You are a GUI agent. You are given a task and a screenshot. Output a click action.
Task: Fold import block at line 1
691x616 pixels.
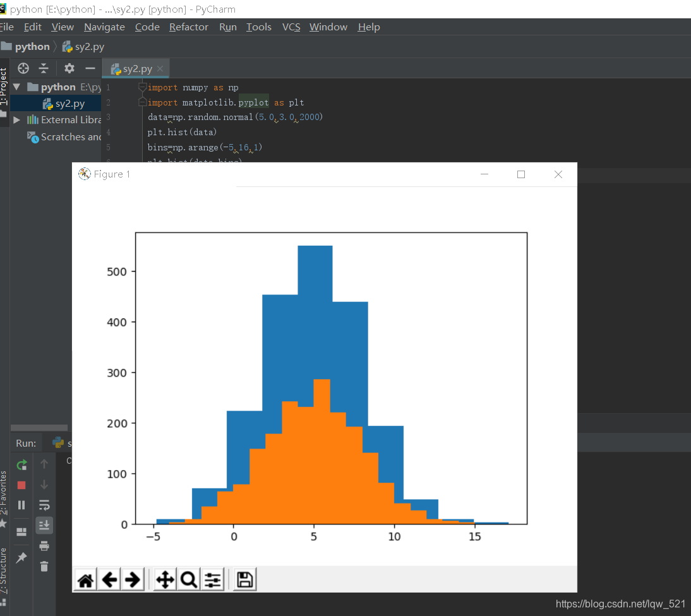coord(142,87)
